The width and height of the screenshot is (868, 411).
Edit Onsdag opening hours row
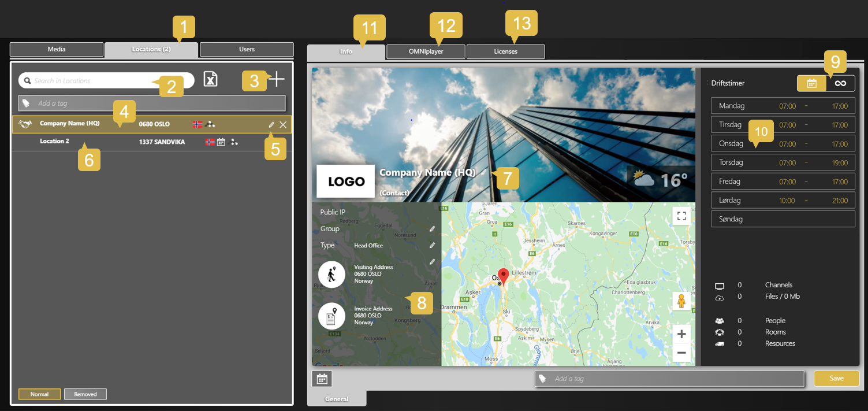click(x=783, y=144)
